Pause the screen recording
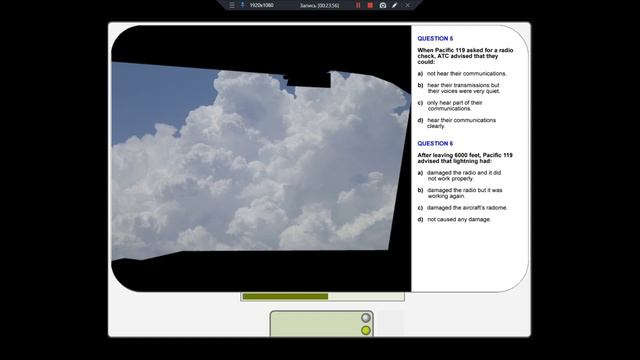This screenshot has height=360, width=640. tap(358, 5)
